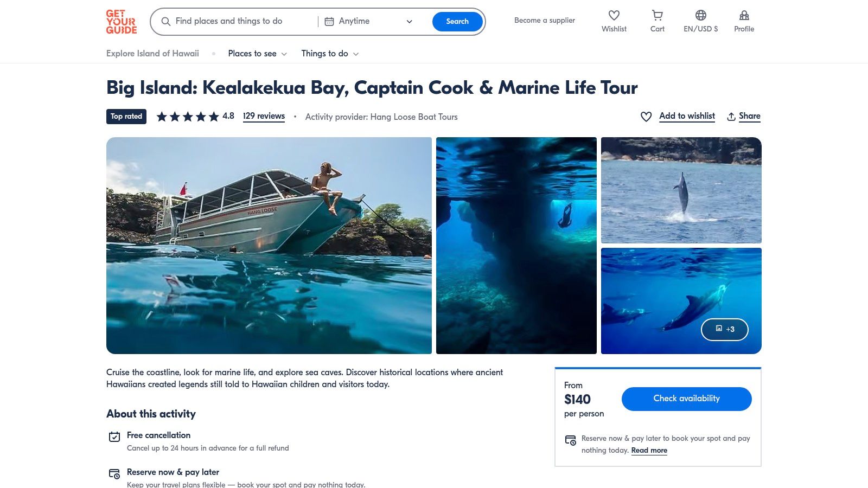Viewport: 868px width, 488px height.
Task: Open the 129 reviews link
Action: click(264, 116)
